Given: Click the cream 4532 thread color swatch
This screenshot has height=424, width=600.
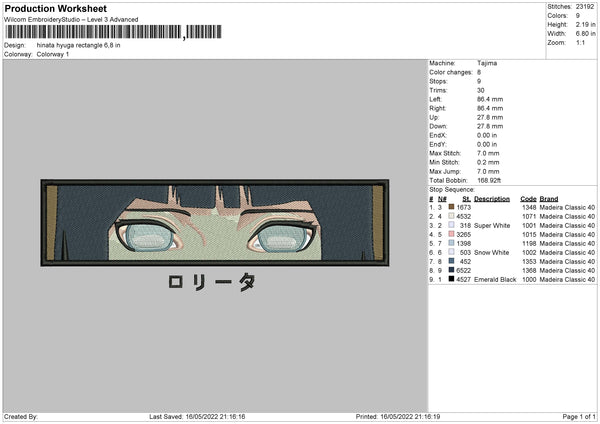Looking at the screenshot, I should coord(451,216).
